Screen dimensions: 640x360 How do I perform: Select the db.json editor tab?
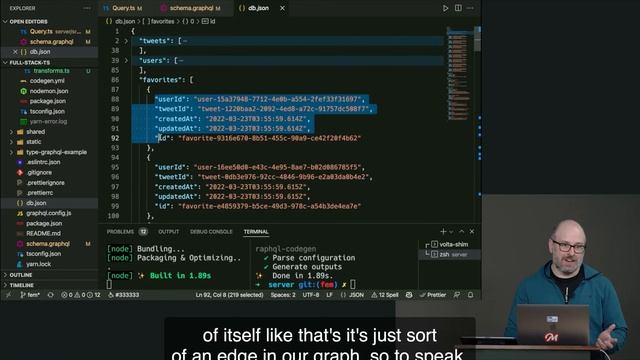pos(258,8)
